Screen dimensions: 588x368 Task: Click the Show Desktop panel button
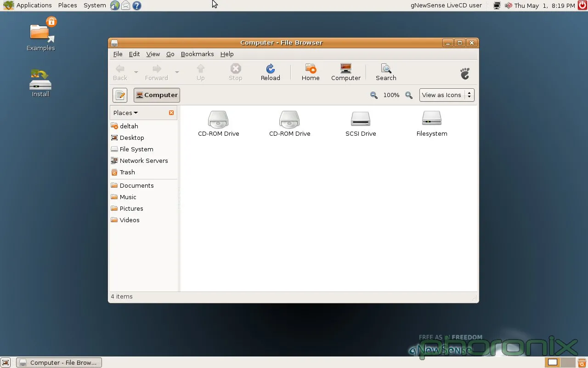coord(6,362)
